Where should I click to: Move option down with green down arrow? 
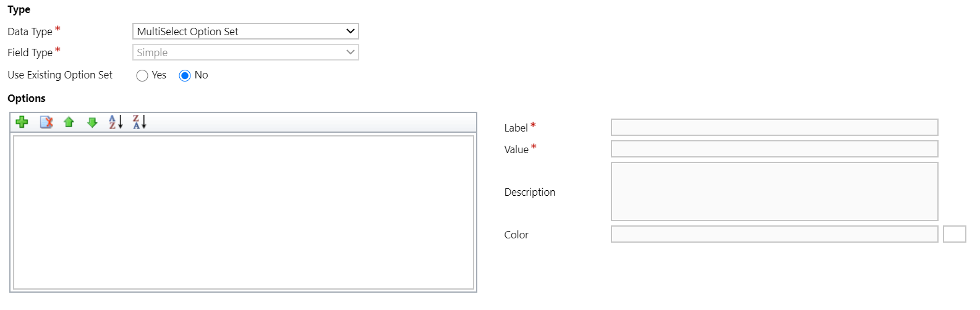(92, 122)
